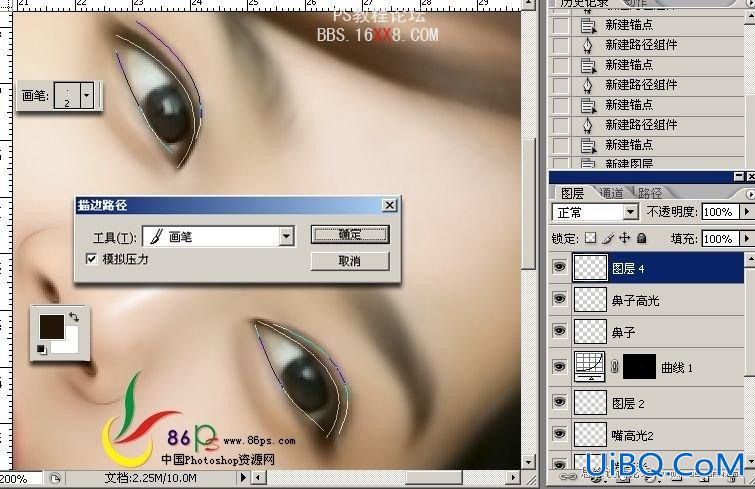Viewport: 755px width, 489px height.
Task: Toggle the mask link chain on 曲线 1
Action: click(x=614, y=367)
